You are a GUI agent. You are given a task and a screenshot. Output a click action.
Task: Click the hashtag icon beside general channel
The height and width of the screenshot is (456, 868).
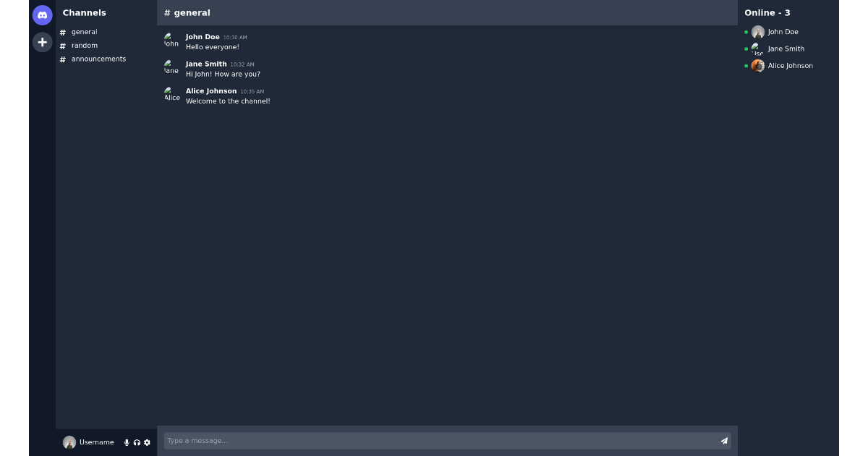coord(62,32)
